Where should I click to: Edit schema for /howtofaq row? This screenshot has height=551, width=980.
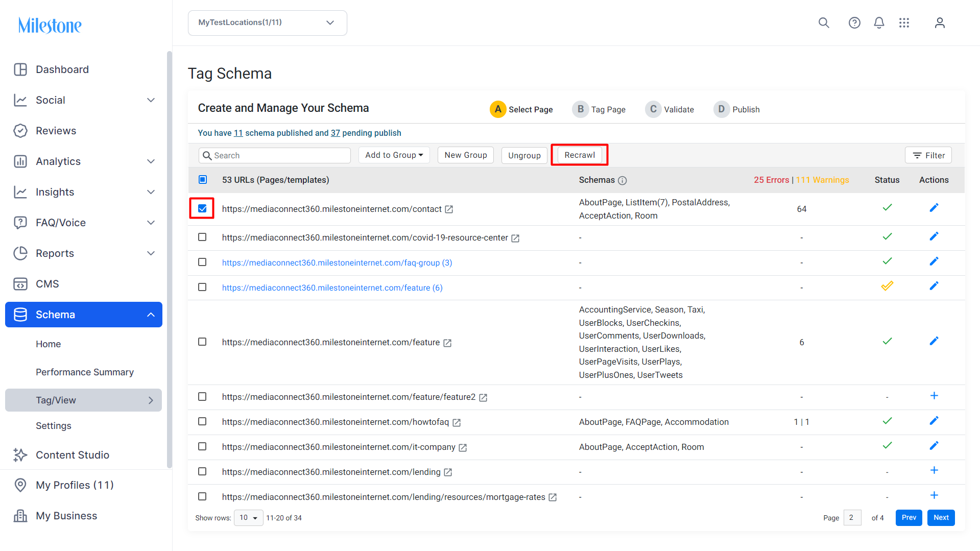tap(934, 421)
